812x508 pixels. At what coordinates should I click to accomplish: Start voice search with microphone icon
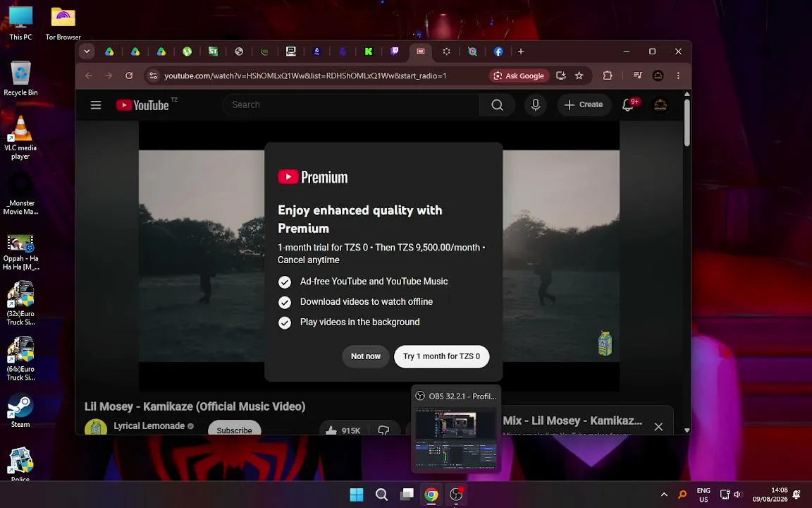coord(536,105)
